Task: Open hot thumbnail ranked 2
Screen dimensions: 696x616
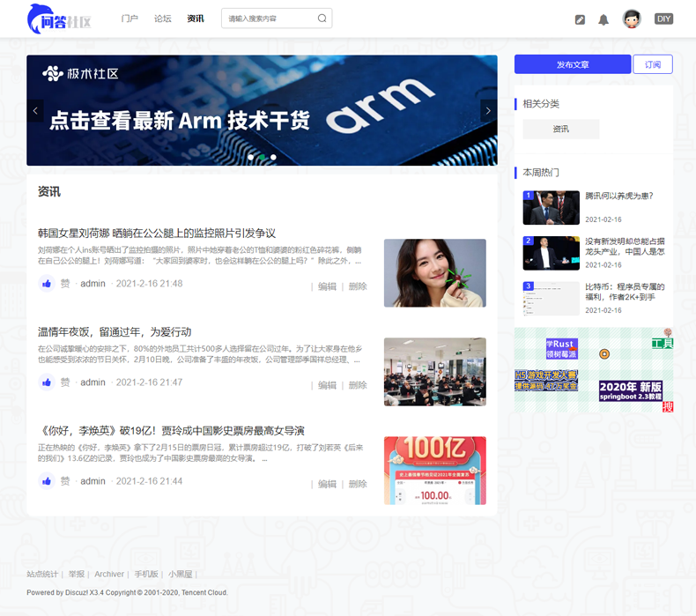Action: [552, 253]
